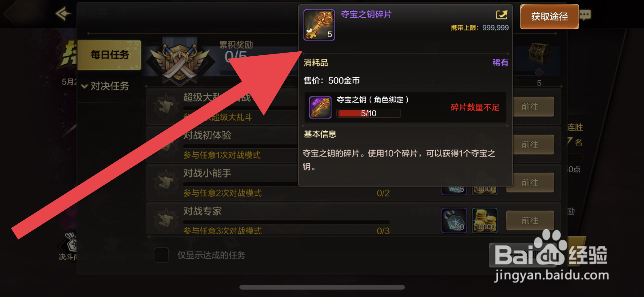Expand the 对决任务 category chevron

84,86
